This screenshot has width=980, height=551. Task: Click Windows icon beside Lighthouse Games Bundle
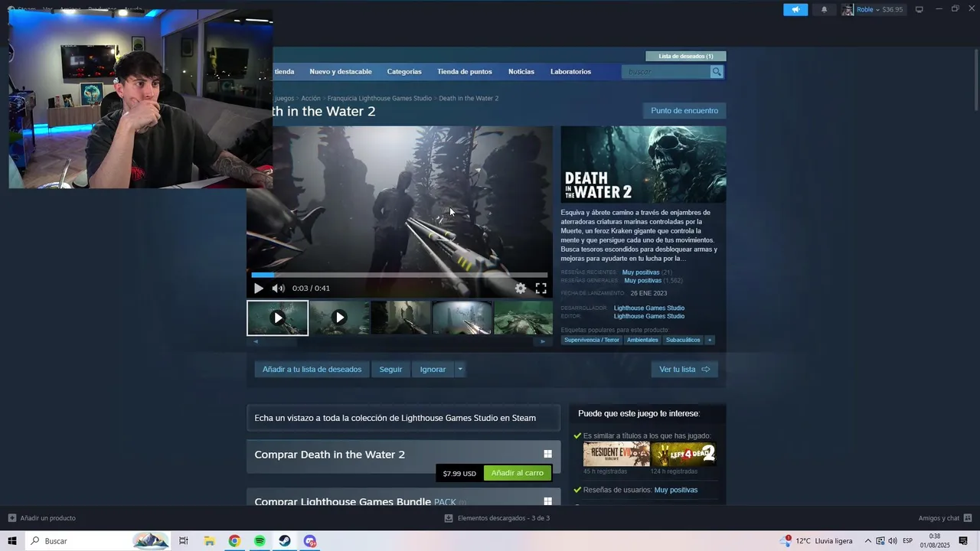(547, 501)
